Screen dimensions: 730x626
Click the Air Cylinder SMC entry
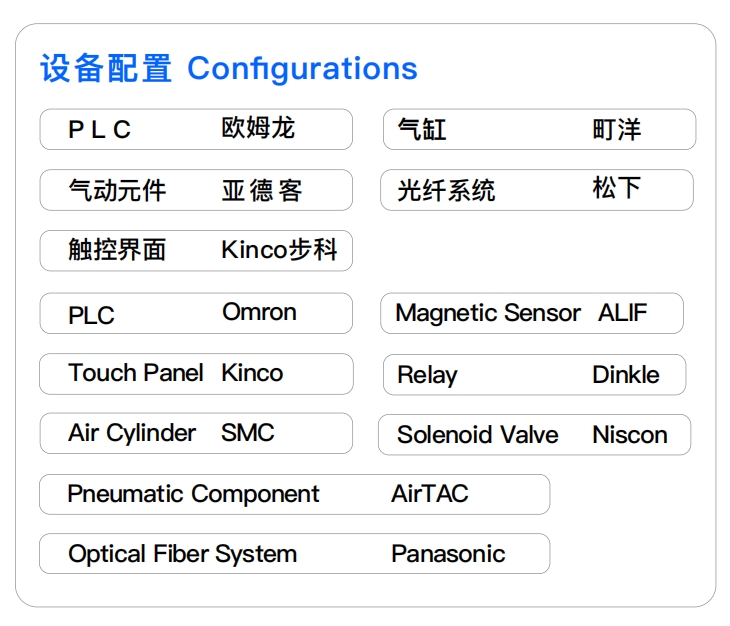coord(196,434)
